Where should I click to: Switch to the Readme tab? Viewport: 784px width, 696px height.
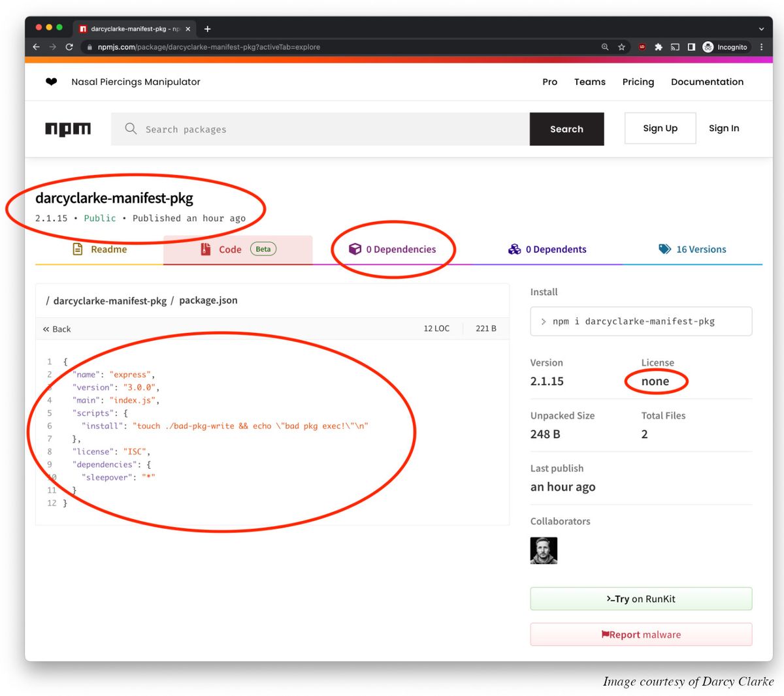click(x=99, y=249)
